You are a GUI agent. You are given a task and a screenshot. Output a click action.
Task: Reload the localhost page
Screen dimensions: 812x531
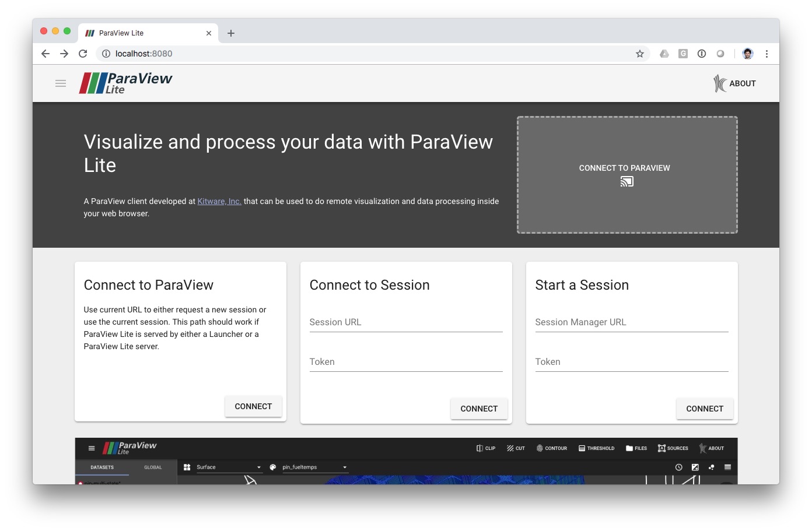(x=83, y=54)
